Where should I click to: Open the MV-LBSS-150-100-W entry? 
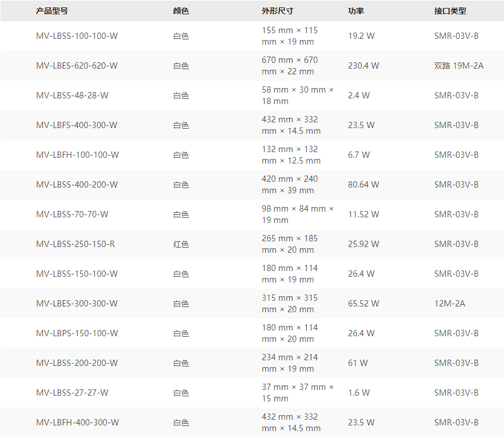[77, 274]
